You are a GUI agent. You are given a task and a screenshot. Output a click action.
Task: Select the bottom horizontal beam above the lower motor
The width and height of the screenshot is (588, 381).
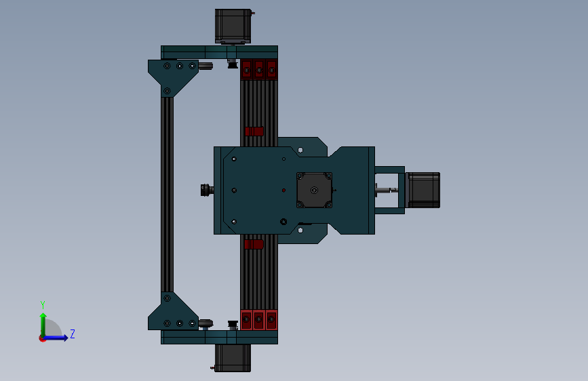[219, 337]
